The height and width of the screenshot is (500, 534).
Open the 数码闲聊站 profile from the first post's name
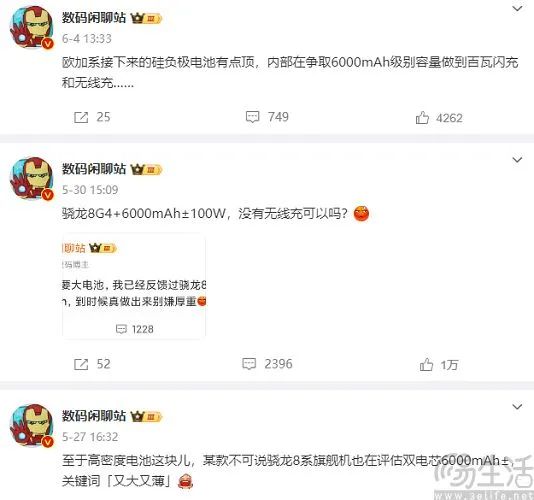94,18
